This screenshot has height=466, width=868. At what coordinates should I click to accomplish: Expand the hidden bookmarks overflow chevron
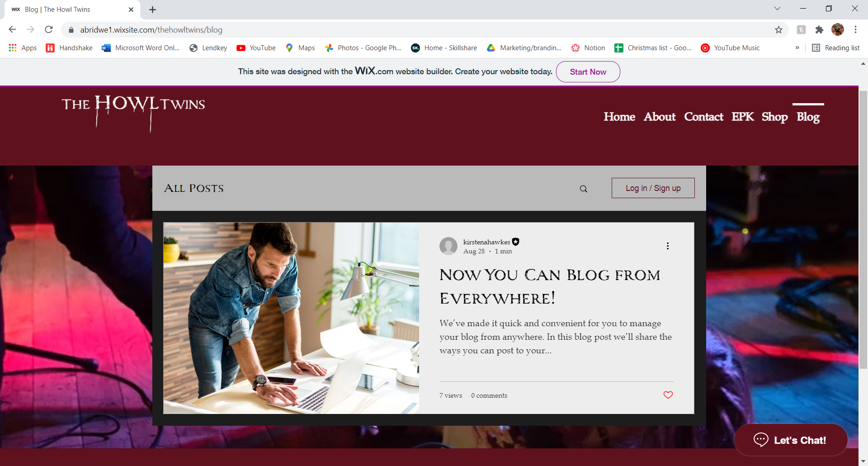point(797,48)
